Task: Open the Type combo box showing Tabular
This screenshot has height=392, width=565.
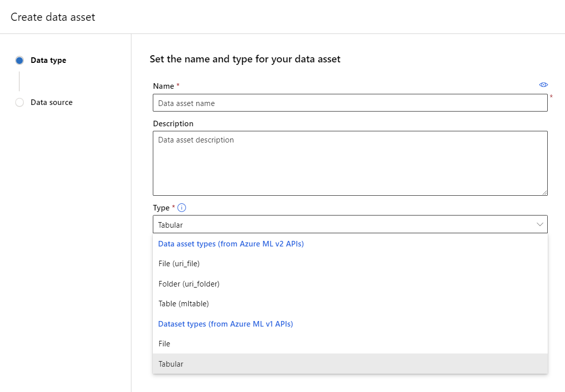Action: click(x=350, y=224)
